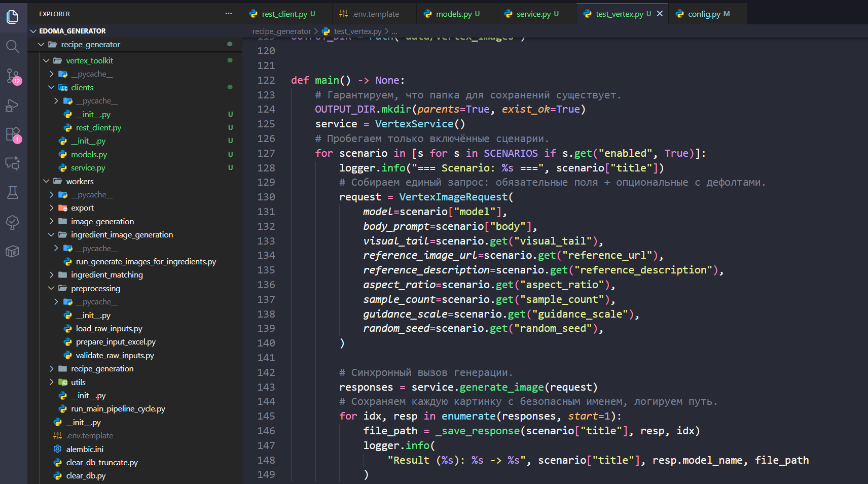Expand the recipe_generation folder
The image size is (868, 484).
click(x=51, y=369)
